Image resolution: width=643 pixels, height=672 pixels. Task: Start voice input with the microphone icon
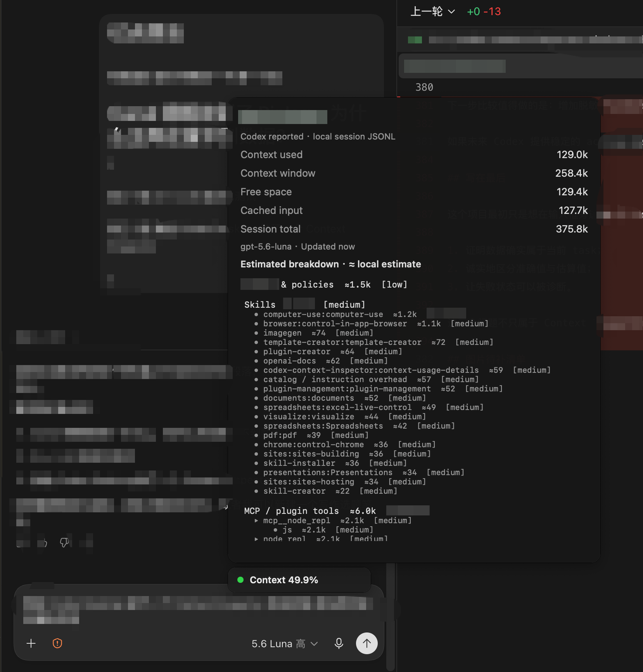tap(339, 644)
